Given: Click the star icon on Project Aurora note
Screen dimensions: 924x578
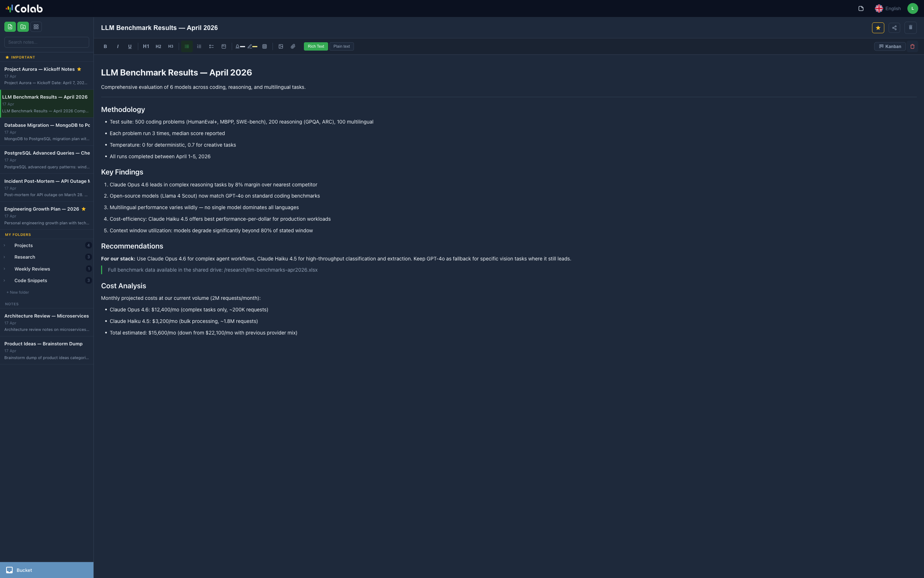Looking at the screenshot, I should coord(79,69).
